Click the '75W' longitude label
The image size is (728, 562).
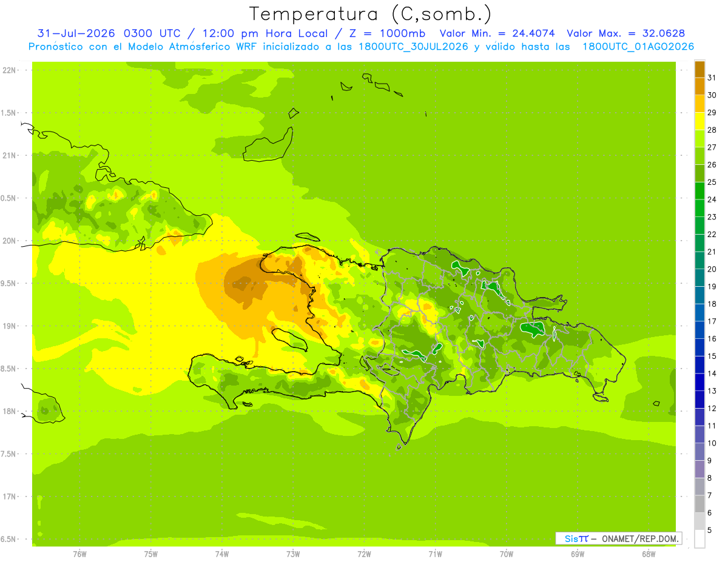[x=151, y=554]
